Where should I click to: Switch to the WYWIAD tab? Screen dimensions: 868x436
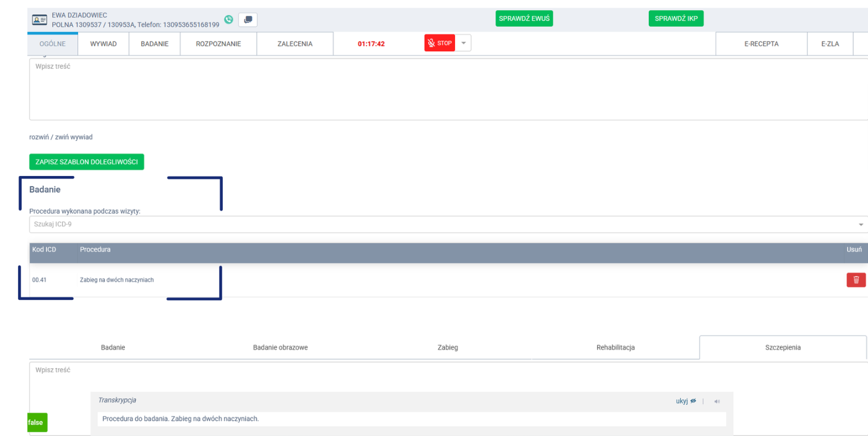[x=103, y=44]
